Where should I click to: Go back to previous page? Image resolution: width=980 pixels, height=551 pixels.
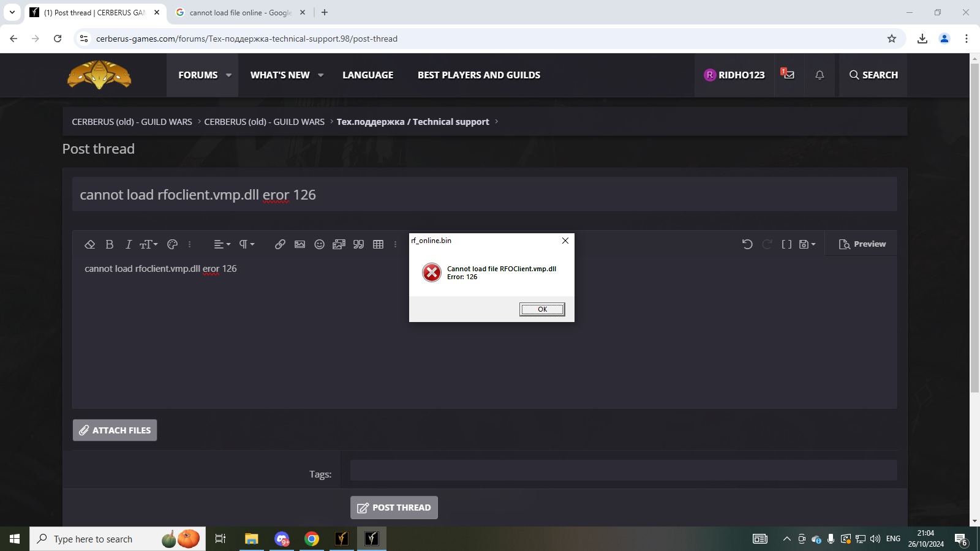point(13,39)
